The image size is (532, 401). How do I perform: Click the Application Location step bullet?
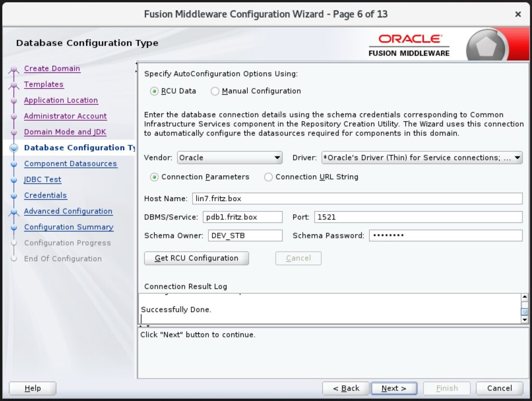pyautogui.click(x=14, y=100)
